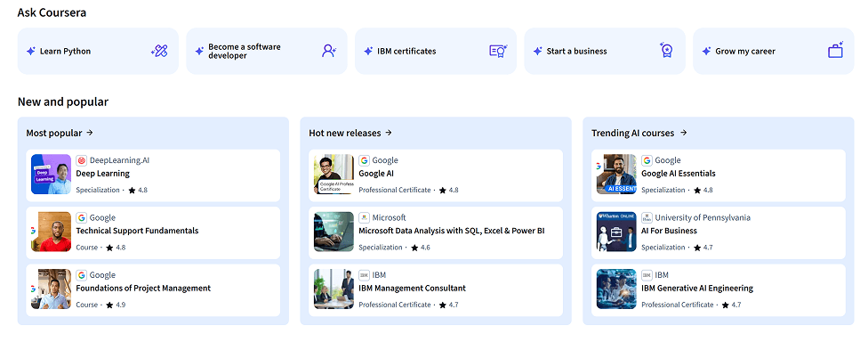Open the AI For Business title

(670, 231)
